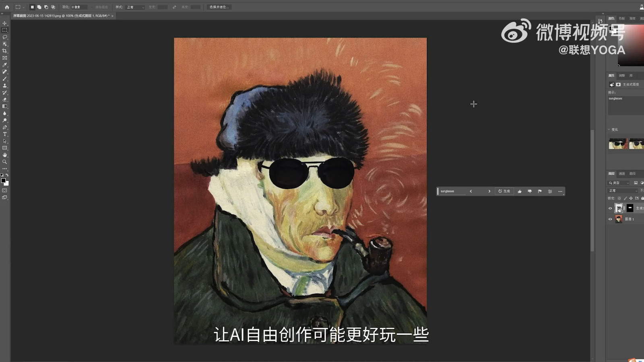This screenshot has height=362, width=644.
Task: Select the Eyedropper tool
Action: click(x=5, y=65)
